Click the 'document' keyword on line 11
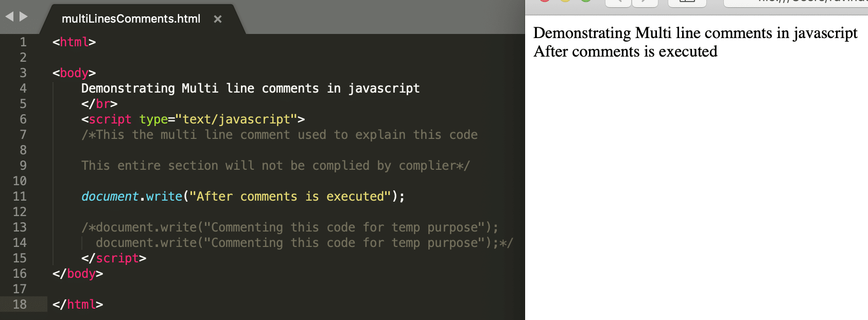This screenshot has height=320, width=868. click(x=110, y=197)
